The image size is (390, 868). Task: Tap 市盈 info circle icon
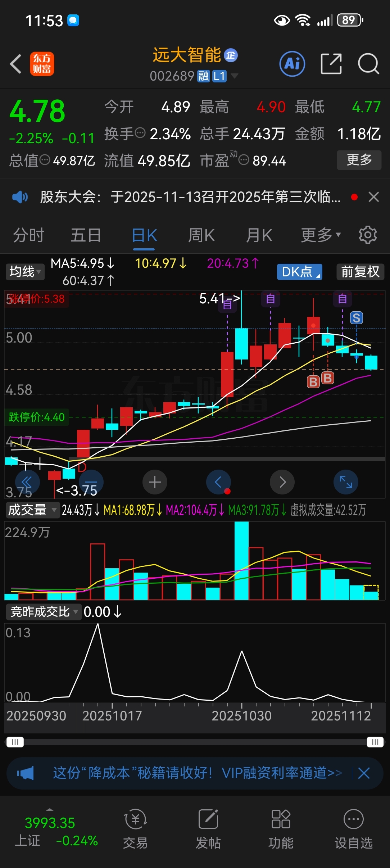pos(244,159)
